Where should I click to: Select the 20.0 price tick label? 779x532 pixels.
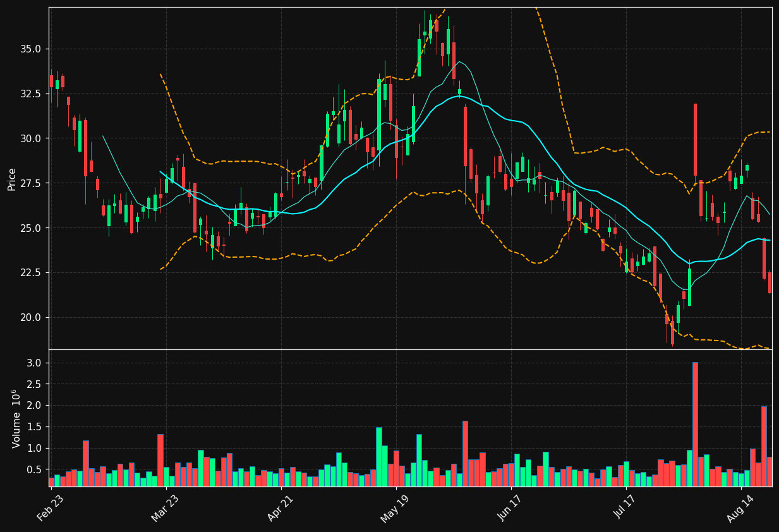[31, 318]
